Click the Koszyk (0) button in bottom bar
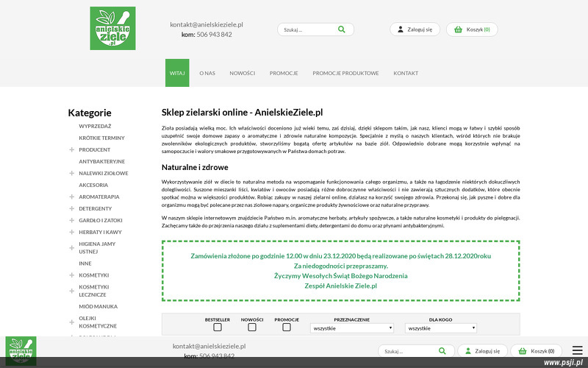 coord(537,351)
